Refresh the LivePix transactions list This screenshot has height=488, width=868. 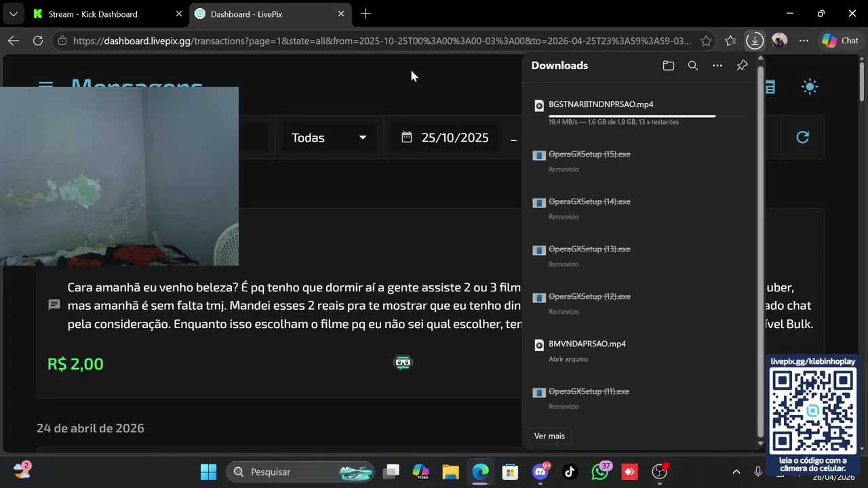point(803,138)
